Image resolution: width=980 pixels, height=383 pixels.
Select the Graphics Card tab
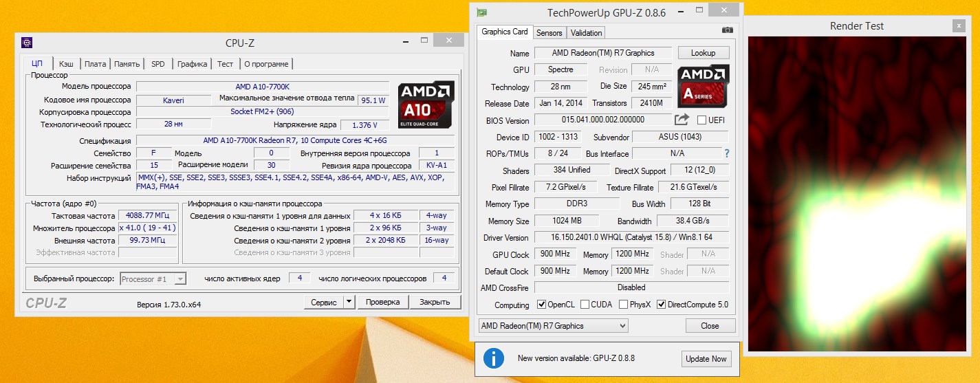tap(505, 32)
